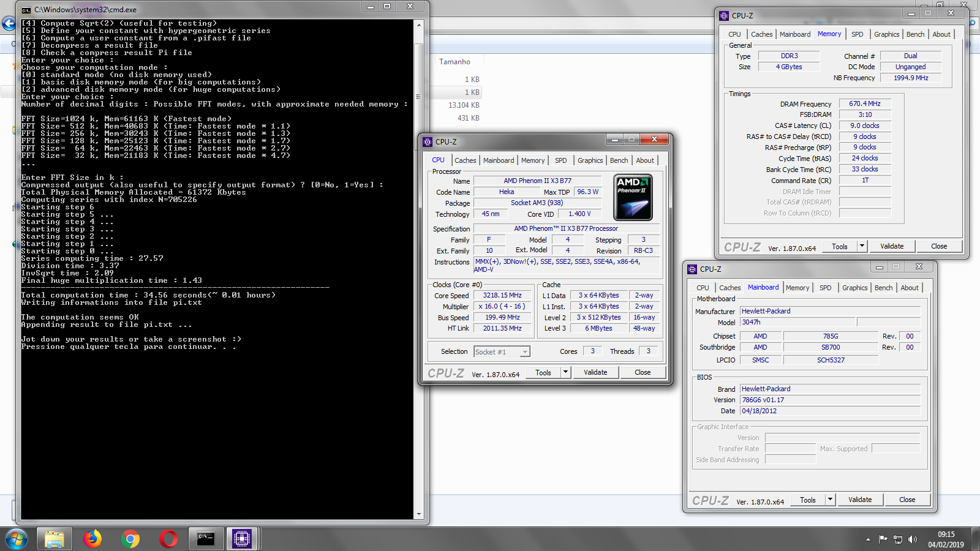Select the Southbridge model SB700

point(831,348)
